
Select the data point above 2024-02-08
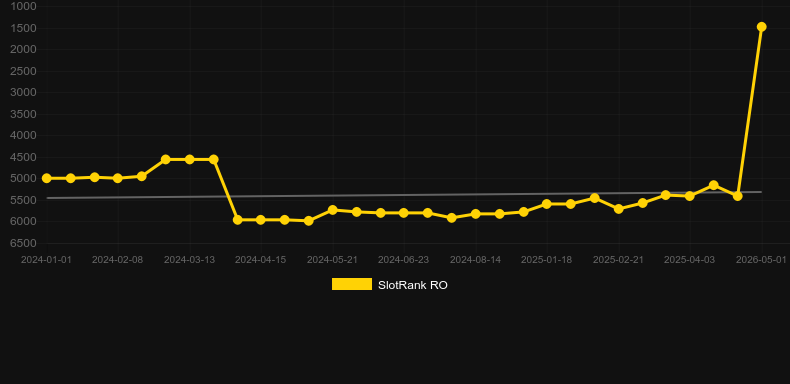118,178
